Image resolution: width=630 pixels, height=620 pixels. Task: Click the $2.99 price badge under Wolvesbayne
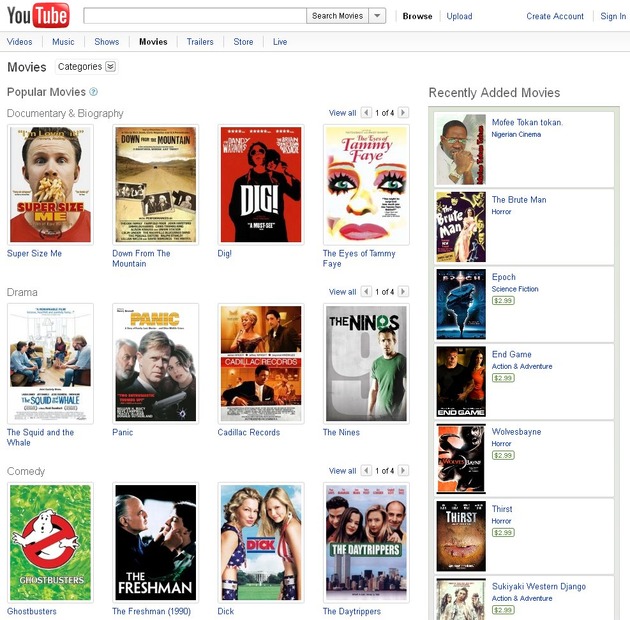point(503,455)
